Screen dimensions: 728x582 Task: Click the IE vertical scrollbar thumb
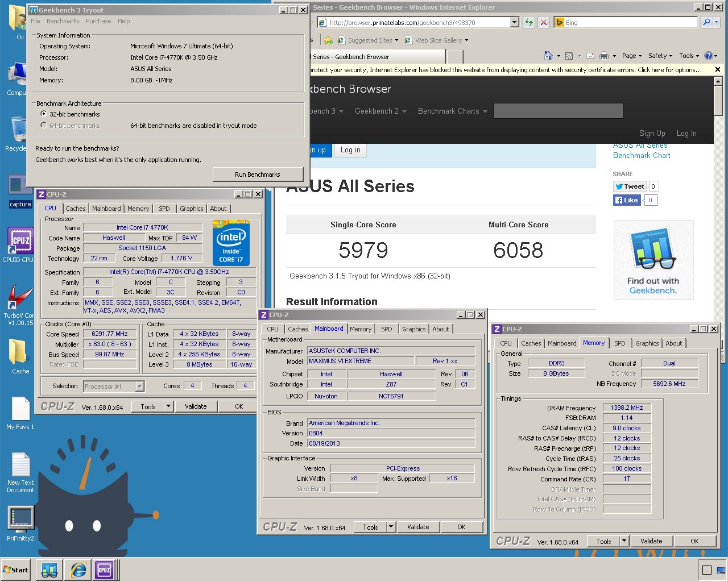pyautogui.click(x=718, y=99)
